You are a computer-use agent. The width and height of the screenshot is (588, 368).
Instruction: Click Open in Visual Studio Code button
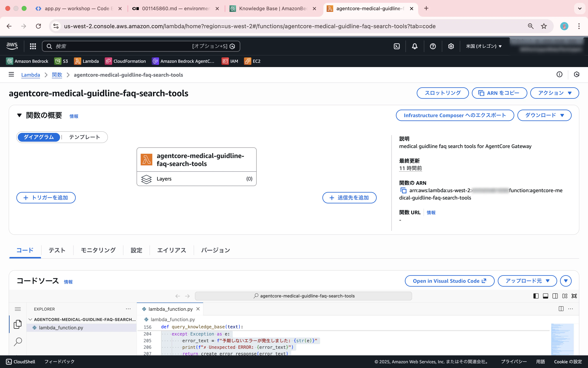(x=450, y=281)
